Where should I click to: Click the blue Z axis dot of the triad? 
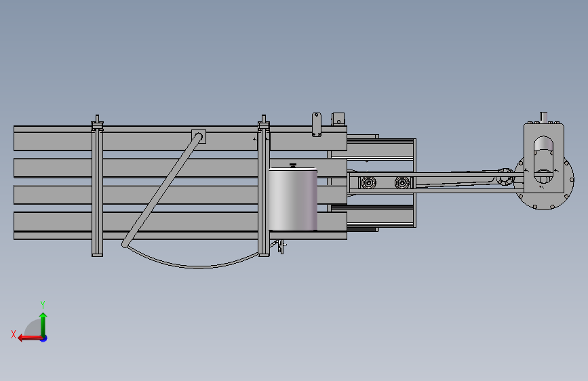44,338
